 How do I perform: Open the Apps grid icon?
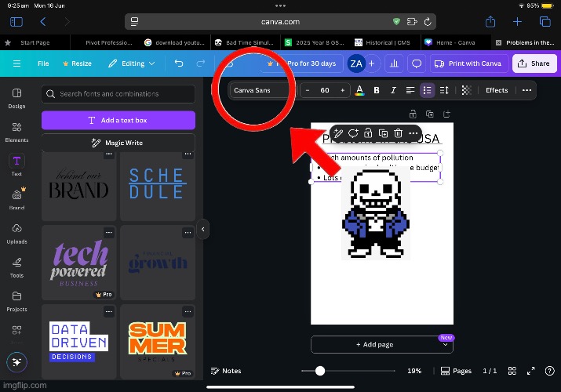click(16, 330)
